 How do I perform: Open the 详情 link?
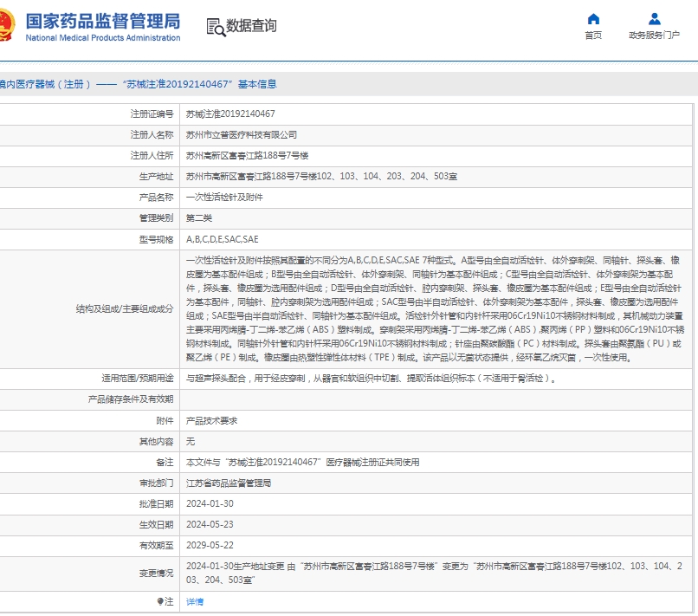pyautogui.click(x=195, y=602)
